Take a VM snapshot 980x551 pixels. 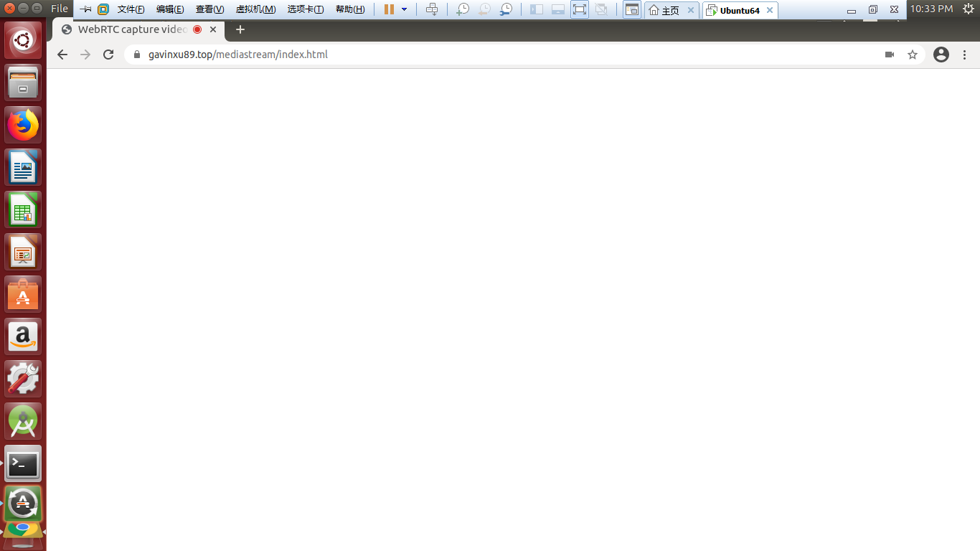coord(463,9)
